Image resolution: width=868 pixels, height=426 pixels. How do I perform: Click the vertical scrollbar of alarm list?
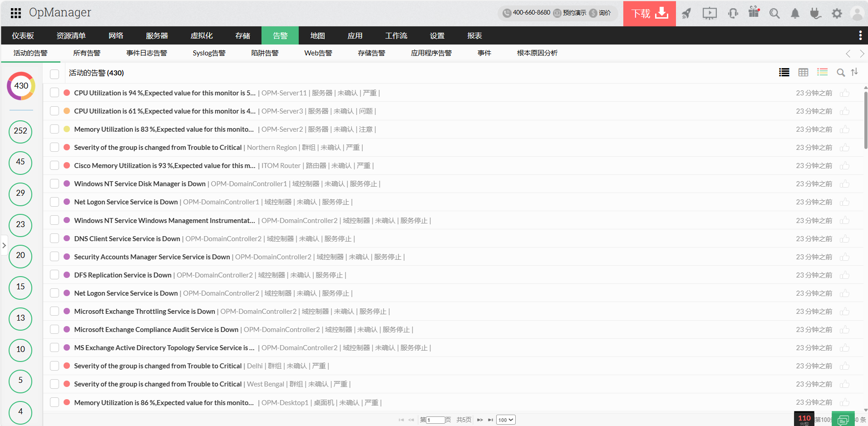click(865, 120)
